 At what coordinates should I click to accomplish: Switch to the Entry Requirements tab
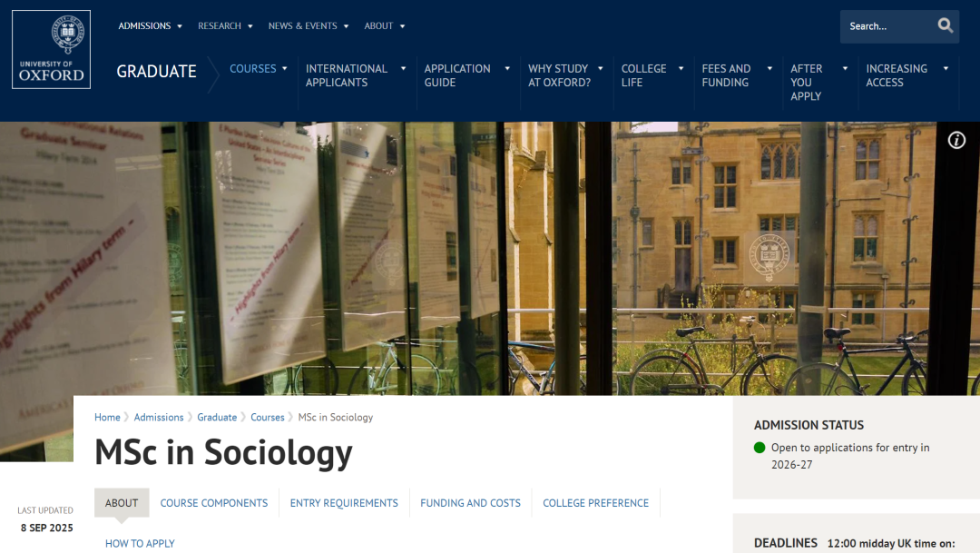coord(344,503)
